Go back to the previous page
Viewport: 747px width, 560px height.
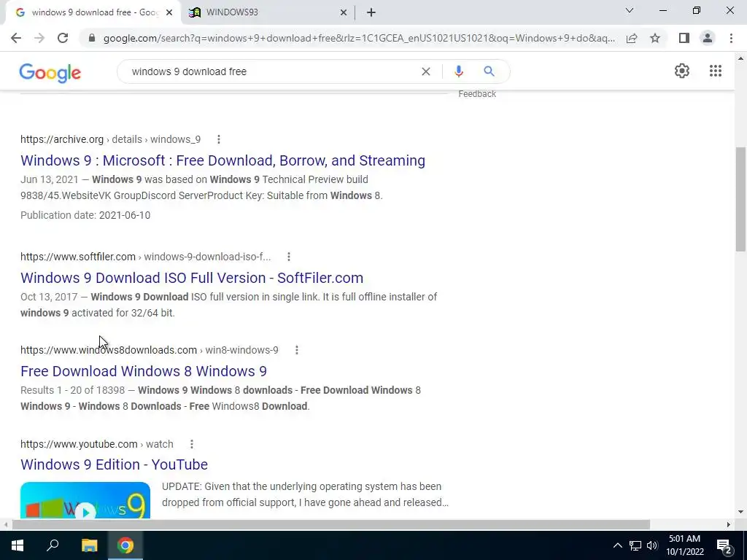(16, 38)
